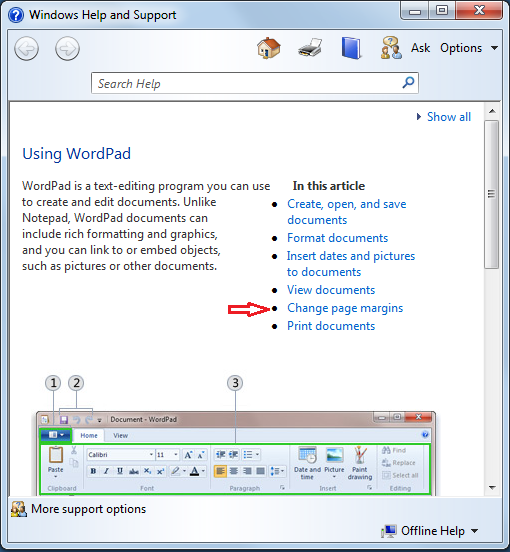Open the 'Create, open, and save documents' link
Screen dimensions: 510x552
click(x=347, y=212)
